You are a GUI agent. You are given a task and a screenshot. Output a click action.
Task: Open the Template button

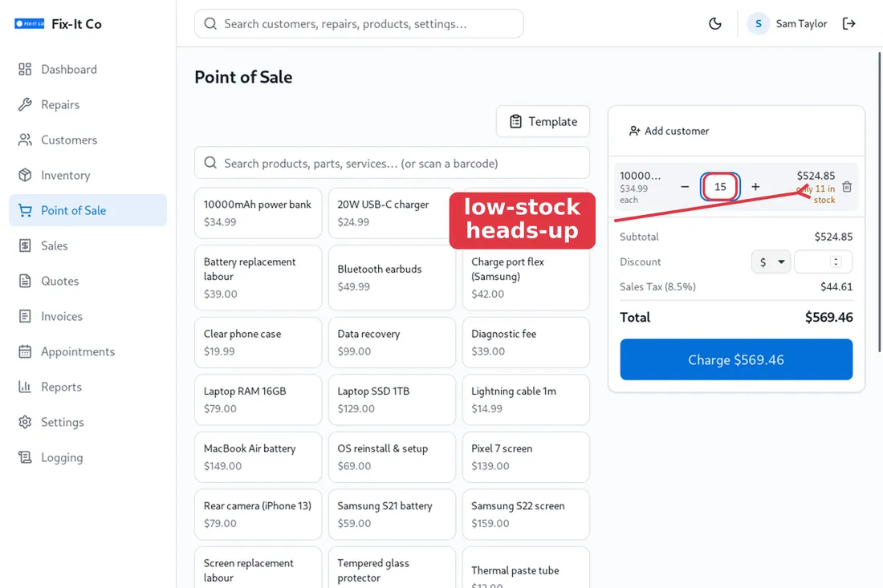click(x=543, y=122)
